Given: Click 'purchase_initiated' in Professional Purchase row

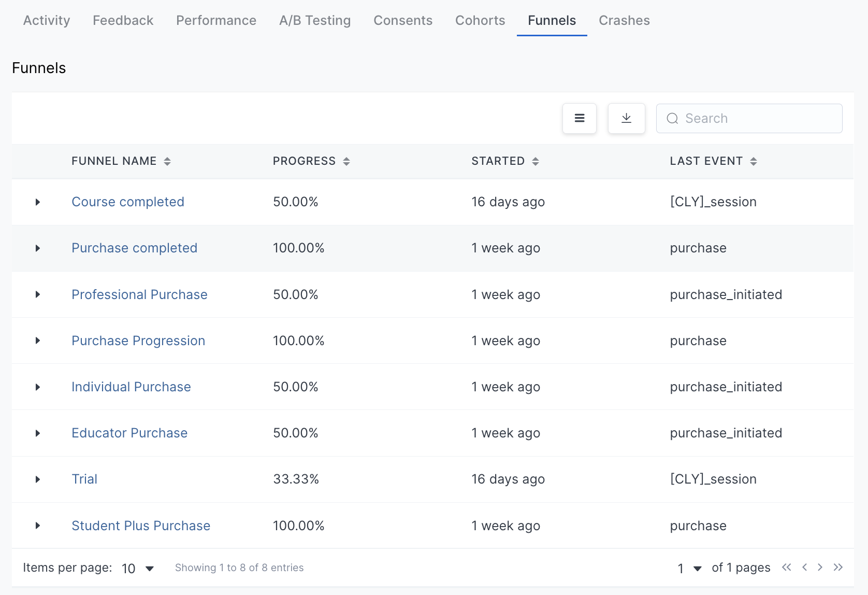Looking at the screenshot, I should pyautogui.click(x=726, y=294).
